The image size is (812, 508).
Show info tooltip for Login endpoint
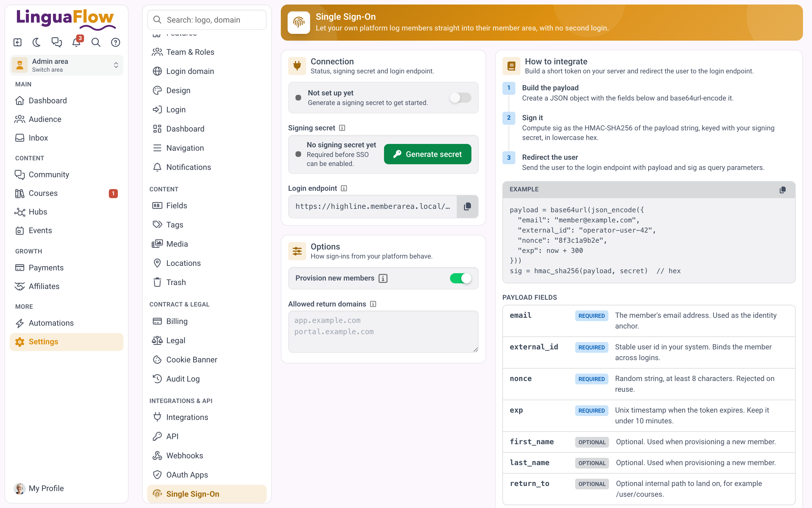(344, 189)
